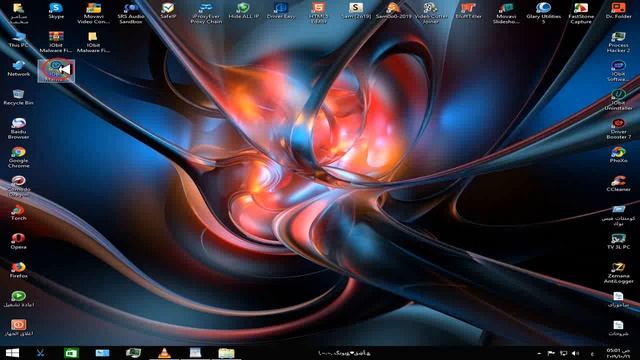The image size is (640, 360).
Task: Open Process Hacker 2 shortcut
Action: (x=618, y=42)
